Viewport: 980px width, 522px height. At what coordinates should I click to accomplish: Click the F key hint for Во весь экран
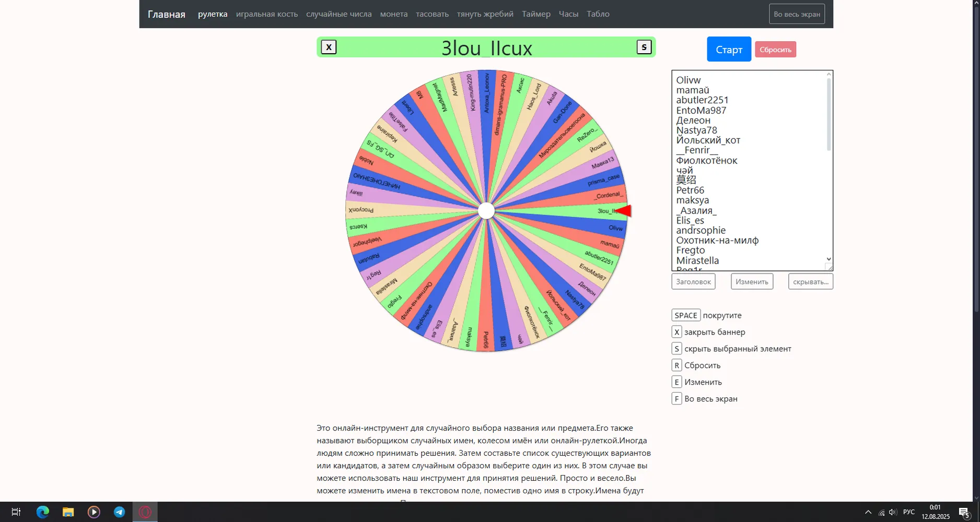676,399
